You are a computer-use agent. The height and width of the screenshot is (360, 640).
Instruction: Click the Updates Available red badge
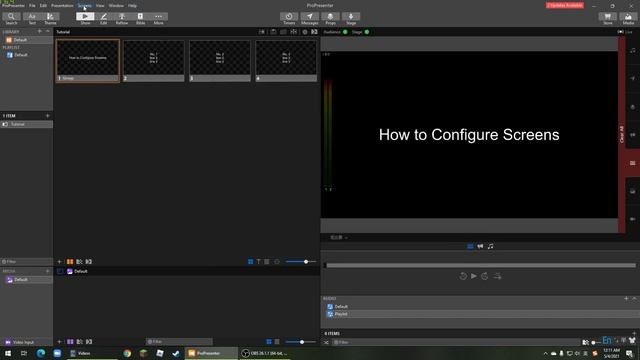pos(565,5)
